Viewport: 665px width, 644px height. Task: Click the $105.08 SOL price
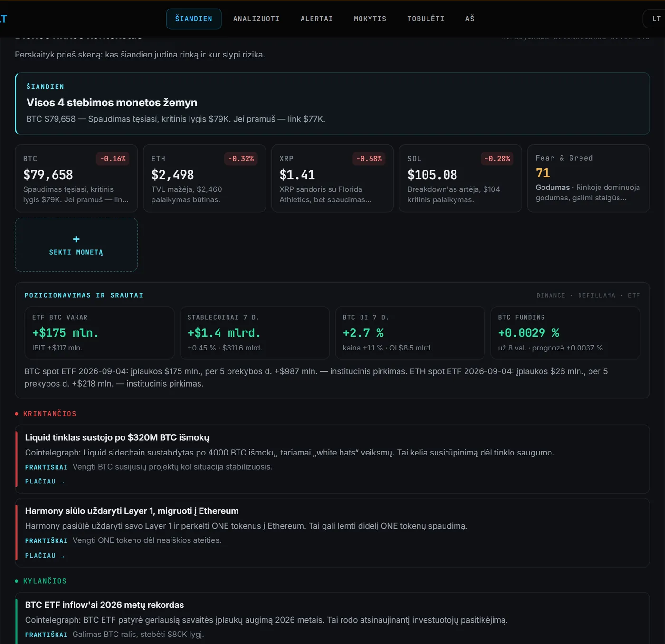pyautogui.click(x=432, y=175)
